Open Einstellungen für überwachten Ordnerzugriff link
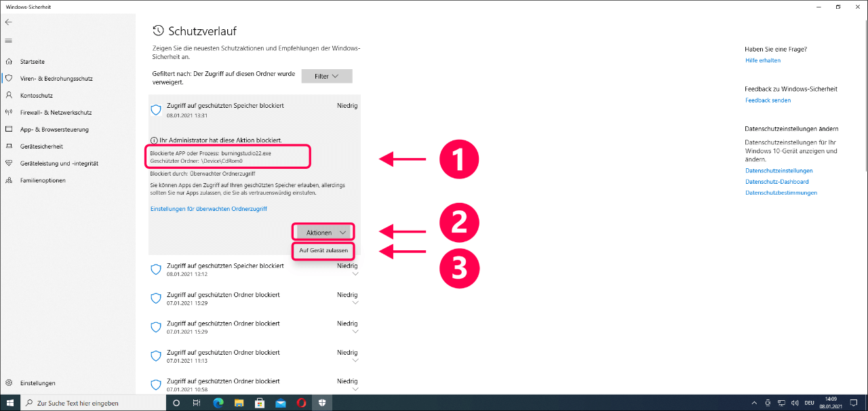Screen dimensions: 868x411 [x=208, y=209]
